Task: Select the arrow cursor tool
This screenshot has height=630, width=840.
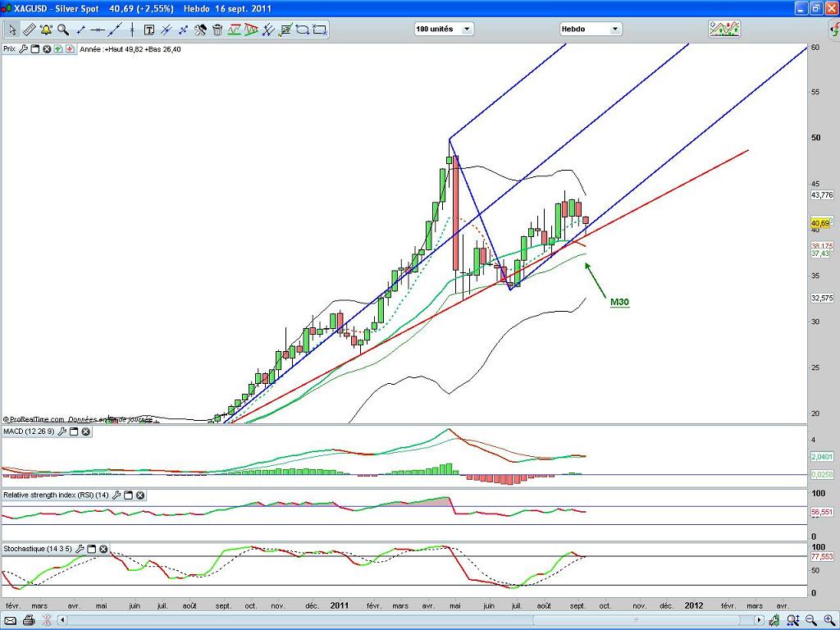Action: [11, 30]
